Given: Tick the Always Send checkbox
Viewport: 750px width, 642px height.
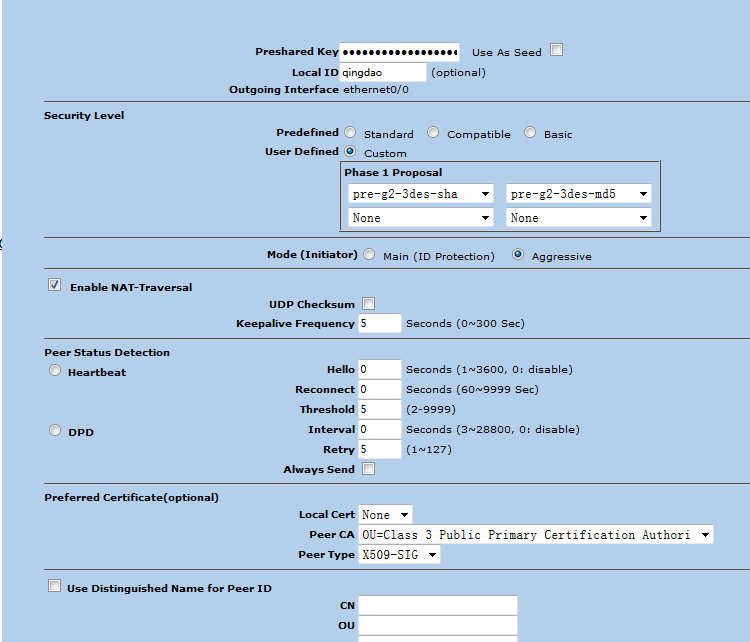Looking at the screenshot, I should pyautogui.click(x=368, y=468).
